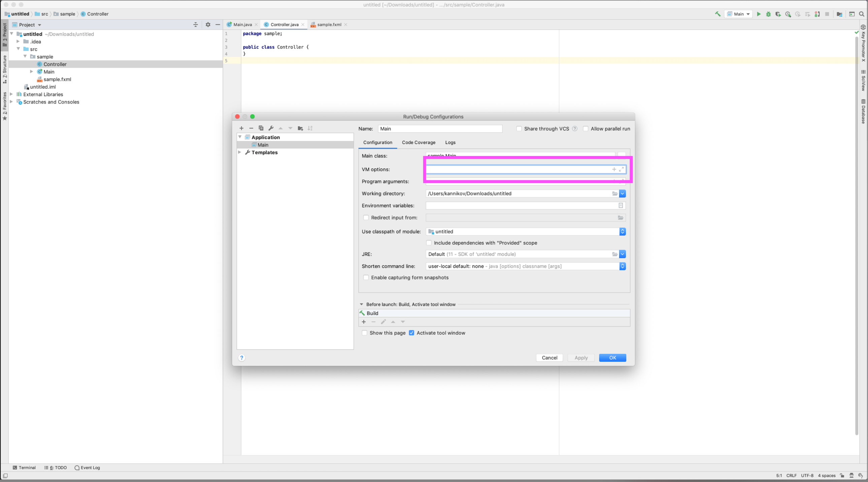Viewport: 868px width, 482px height.
Task: Open the Project panel settings gear
Action: point(208,25)
